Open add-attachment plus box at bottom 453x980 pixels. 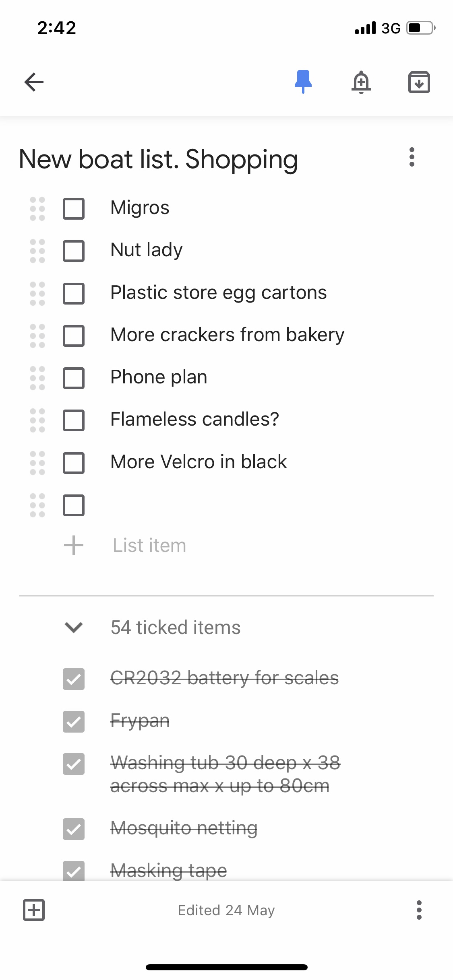[x=34, y=910]
